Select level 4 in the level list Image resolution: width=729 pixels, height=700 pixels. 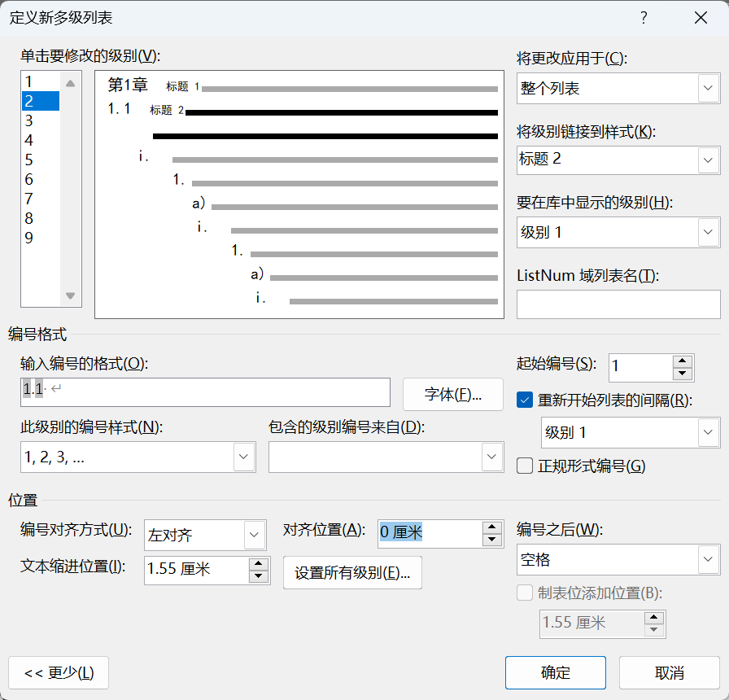point(41,140)
